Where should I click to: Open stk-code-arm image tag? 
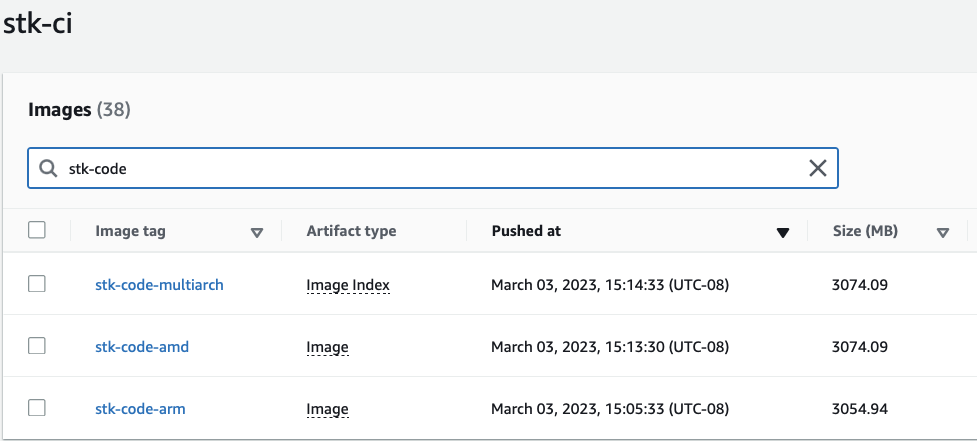pyautogui.click(x=140, y=409)
